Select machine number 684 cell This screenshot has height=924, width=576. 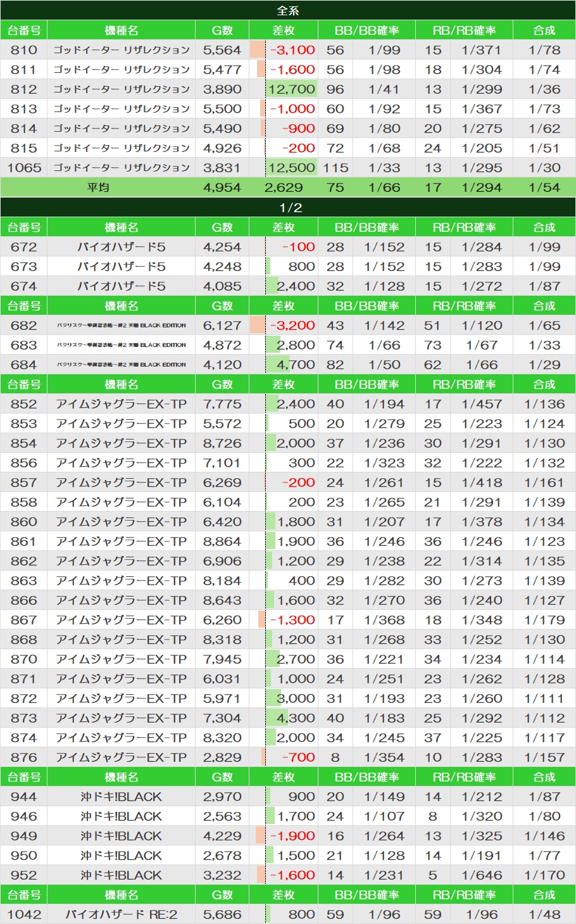(24, 365)
